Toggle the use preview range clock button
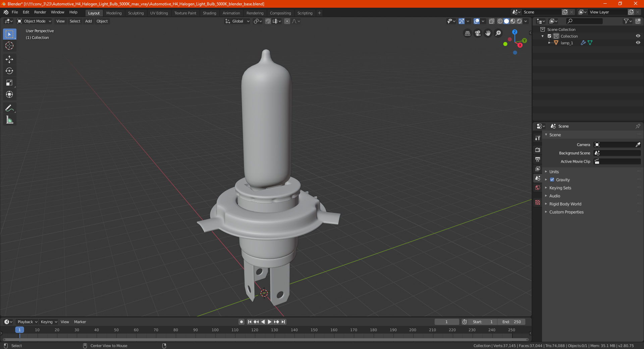The height and width of the screenshot is (349, 644). [465, 322]
